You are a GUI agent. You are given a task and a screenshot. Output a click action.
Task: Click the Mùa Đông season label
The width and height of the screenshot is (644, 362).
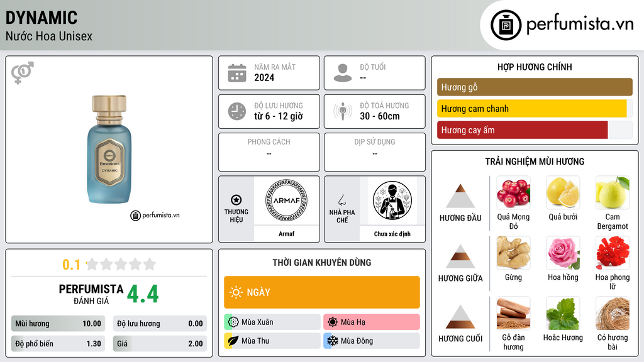point(357,341)
